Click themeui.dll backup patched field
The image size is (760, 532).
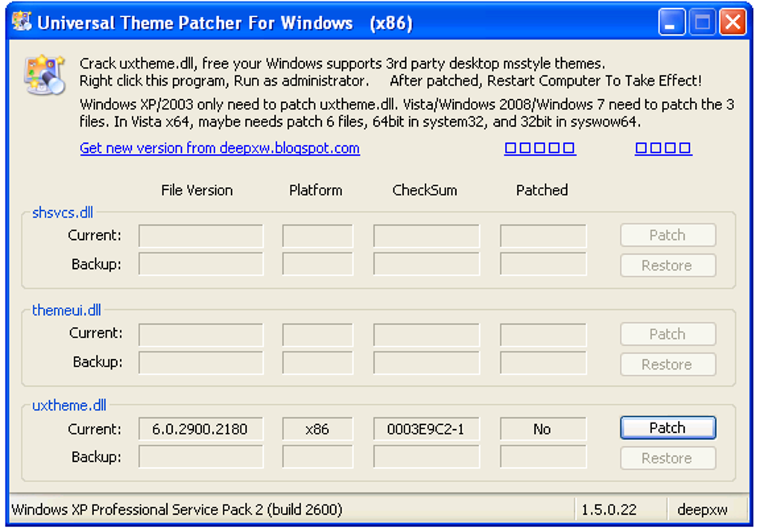point(543,363)
